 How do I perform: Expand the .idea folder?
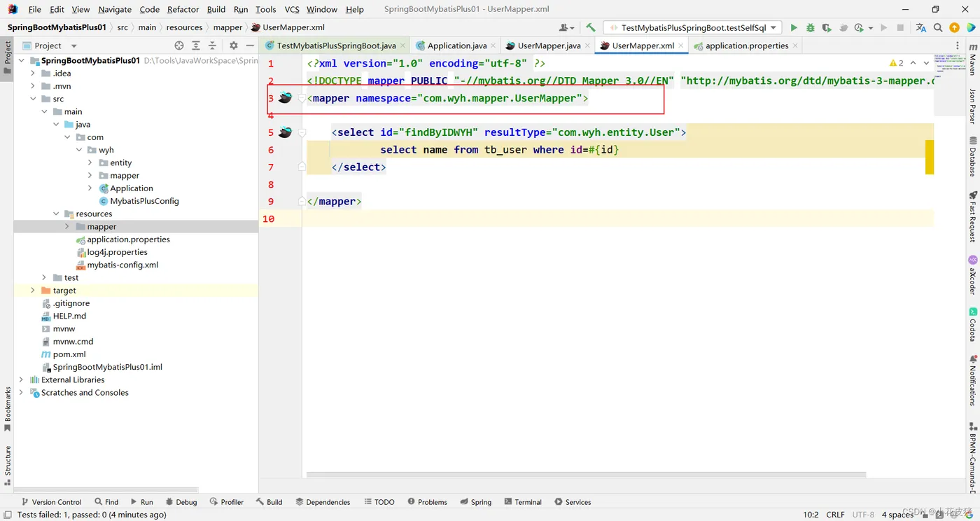[x=33, y=73]
